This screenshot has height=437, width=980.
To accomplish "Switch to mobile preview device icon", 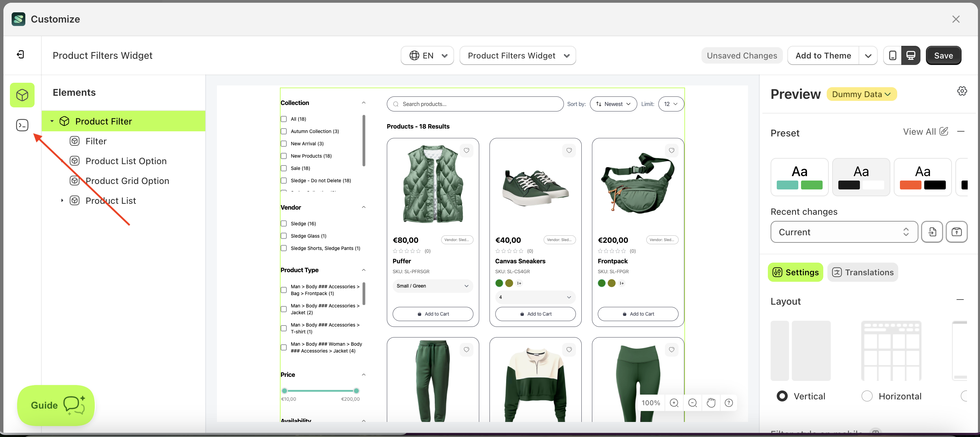I will [892, 55].
